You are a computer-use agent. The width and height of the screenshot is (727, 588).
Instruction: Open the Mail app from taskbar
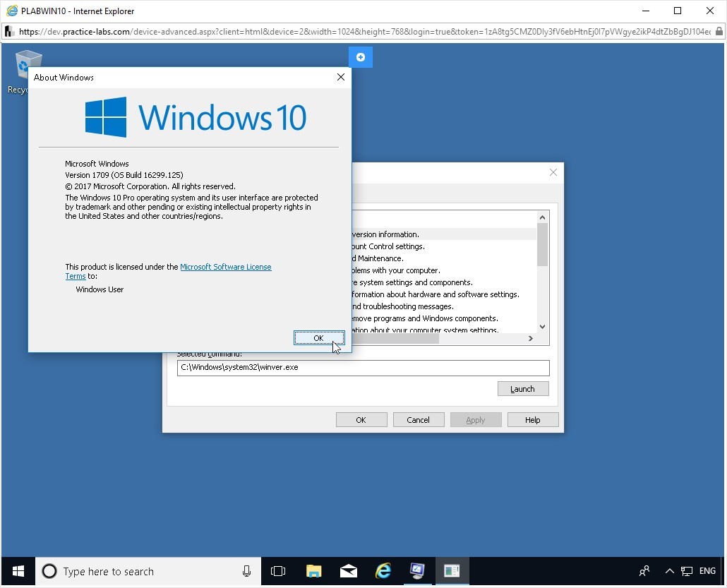click(348, 571)
